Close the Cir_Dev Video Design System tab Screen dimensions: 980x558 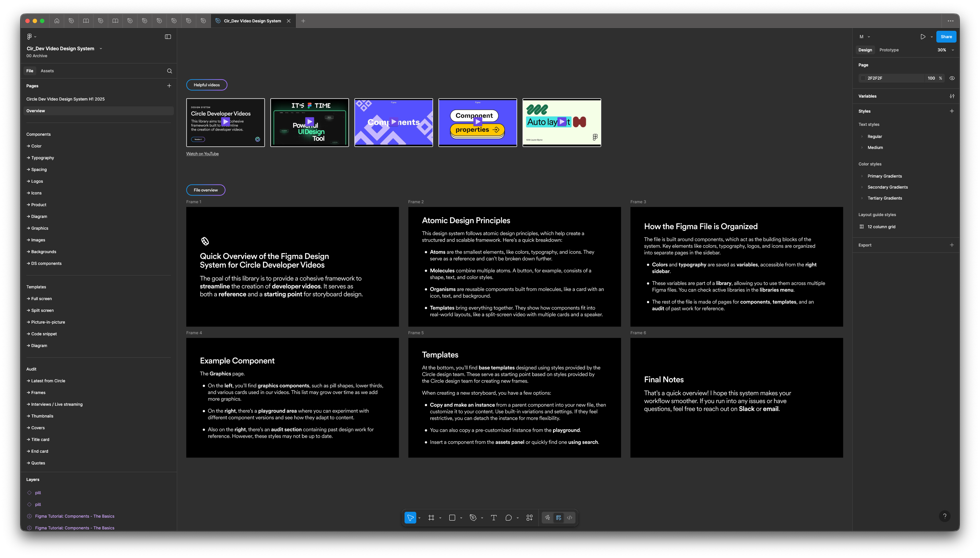coord(289,21)
